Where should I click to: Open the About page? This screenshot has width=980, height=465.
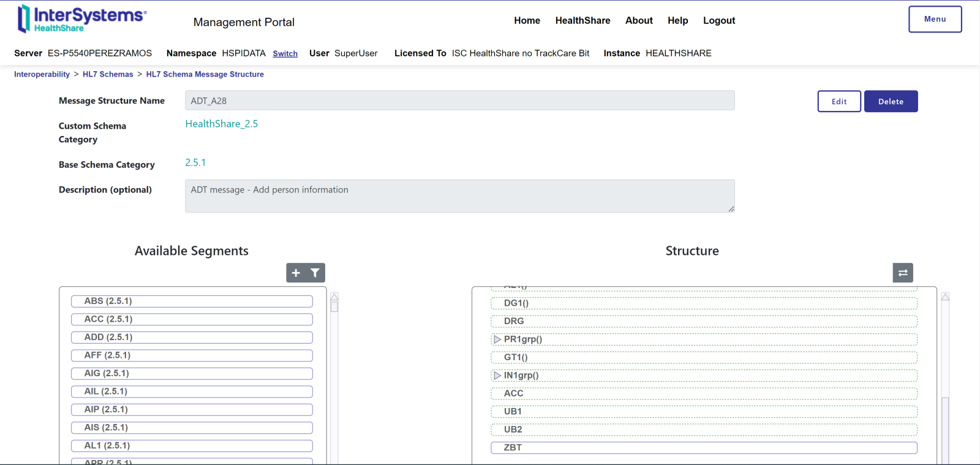[639, 21]
